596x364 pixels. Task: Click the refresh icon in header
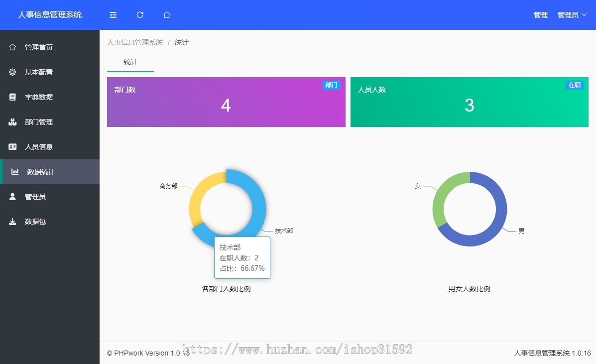pos(140,15)
